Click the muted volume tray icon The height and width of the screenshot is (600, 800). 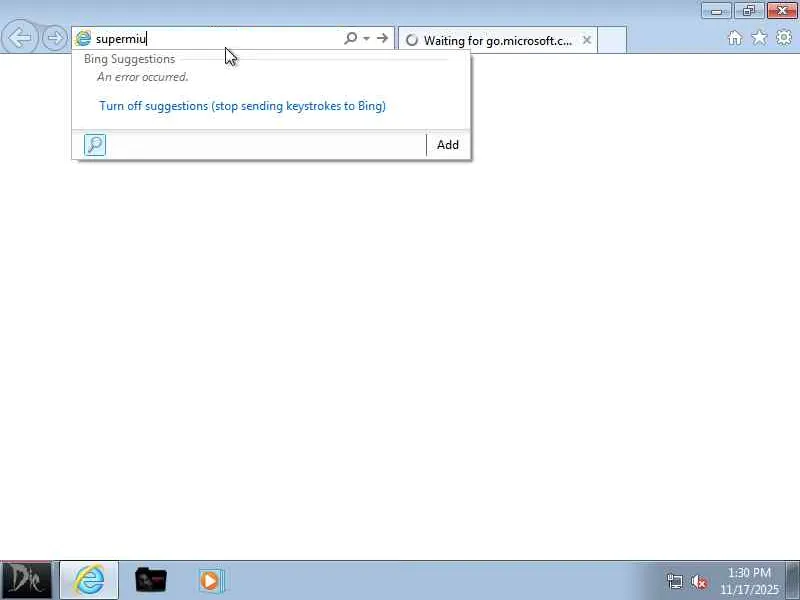[699, 581]
